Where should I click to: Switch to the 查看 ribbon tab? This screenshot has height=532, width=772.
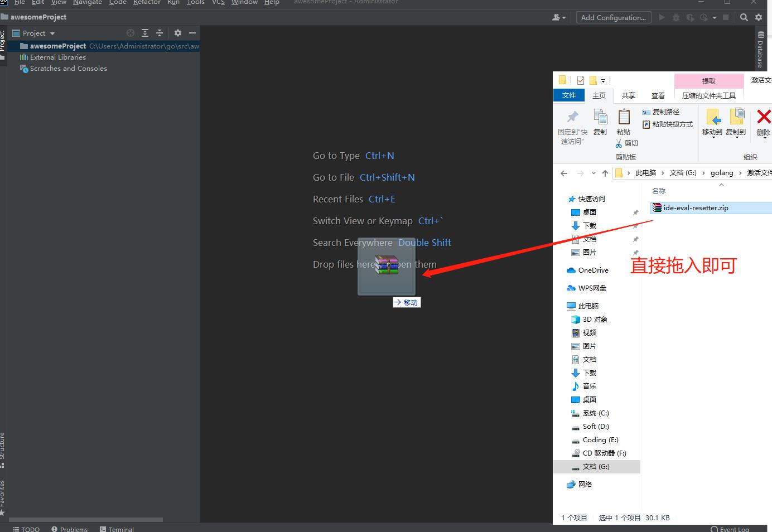658,96
